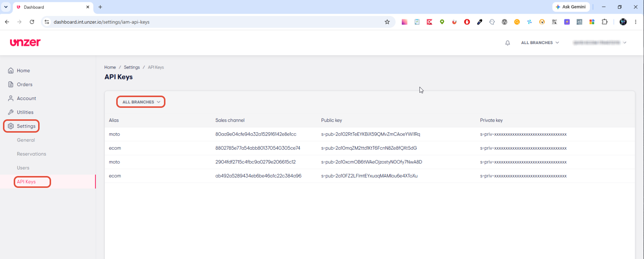Select sales channel 2904fdf2715c4fbc9a0279e206615c12

point(255,162)
